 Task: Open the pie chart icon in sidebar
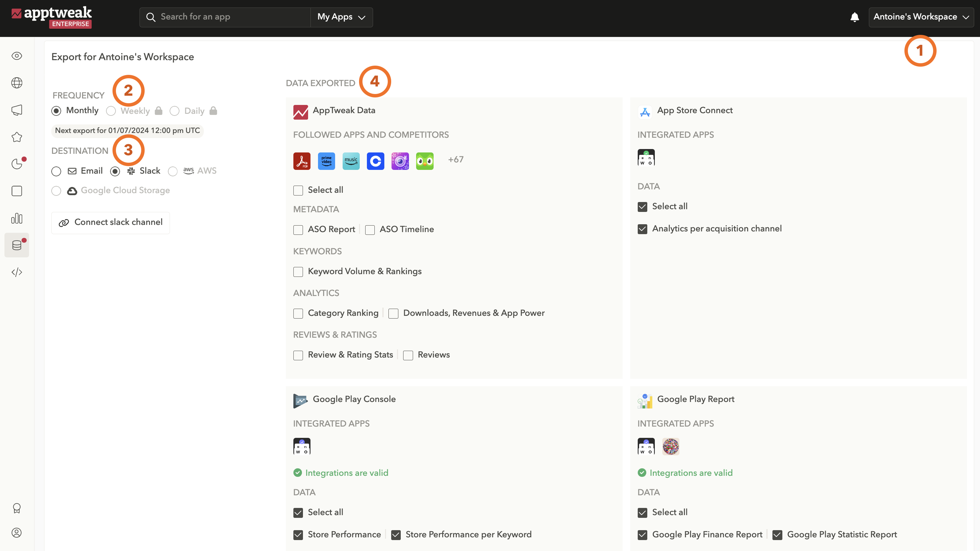pyautogui.click(x=17, y=164)
